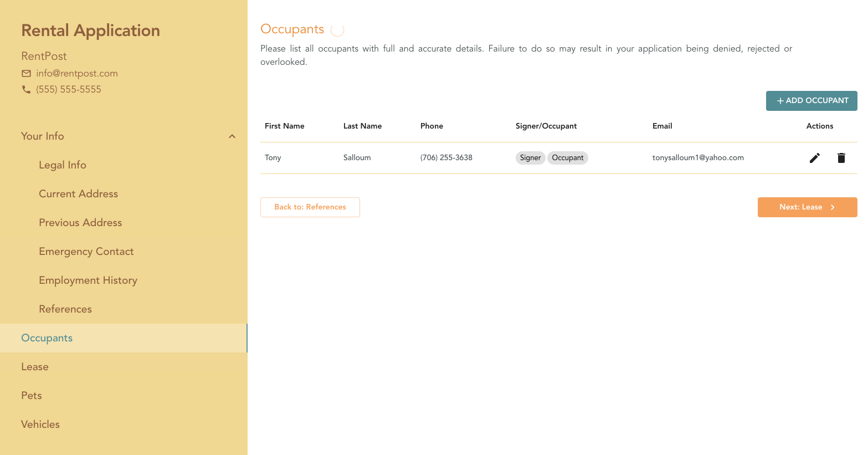Click the phone icon next to (555) 555-5555
This screenshot has height=455, width=868.
(x=25, y=89)
